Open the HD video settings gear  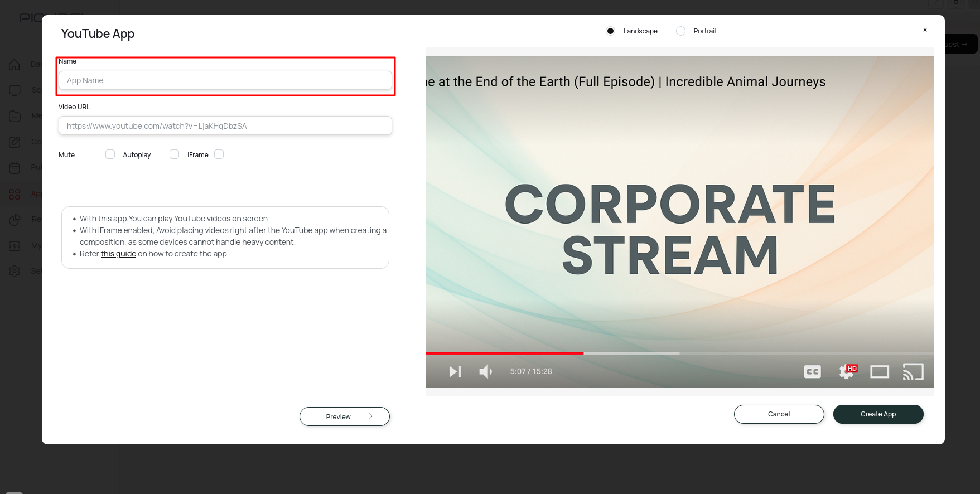(x=847, y=372)
